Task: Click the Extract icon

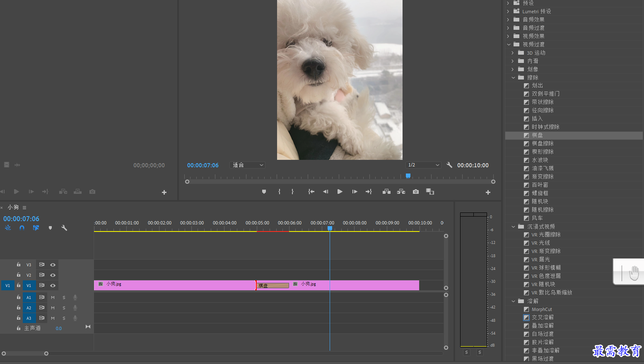Action: tap(401, 192)
